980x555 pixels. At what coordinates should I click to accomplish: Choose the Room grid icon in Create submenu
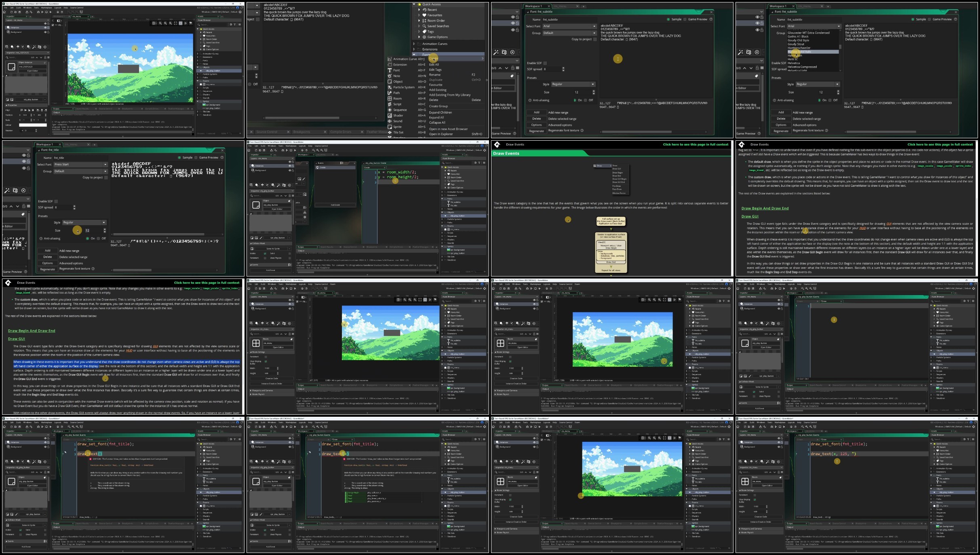coord(390,99)
